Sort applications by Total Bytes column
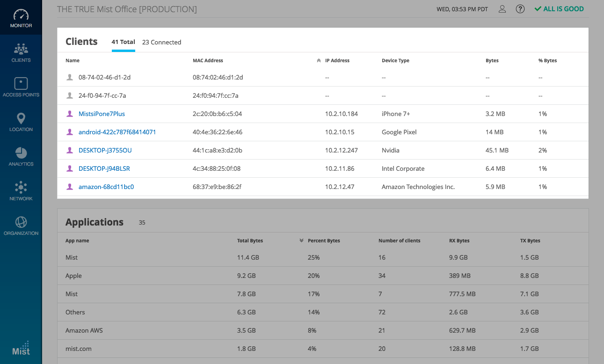This screenshot has height=364, width=604. click(250, 240)
